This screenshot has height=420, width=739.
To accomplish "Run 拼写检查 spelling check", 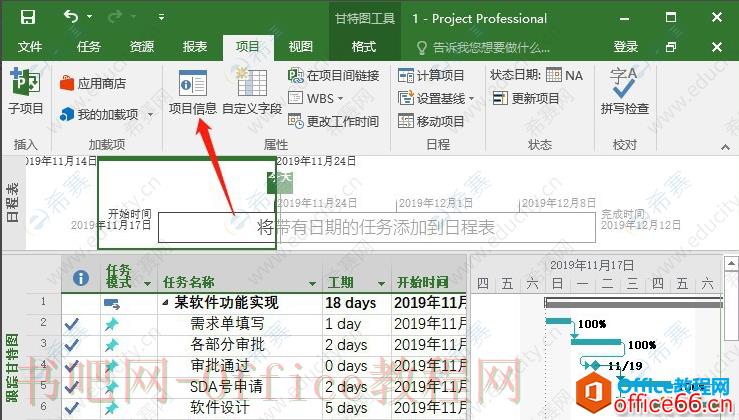I will (x=625, y=91).
